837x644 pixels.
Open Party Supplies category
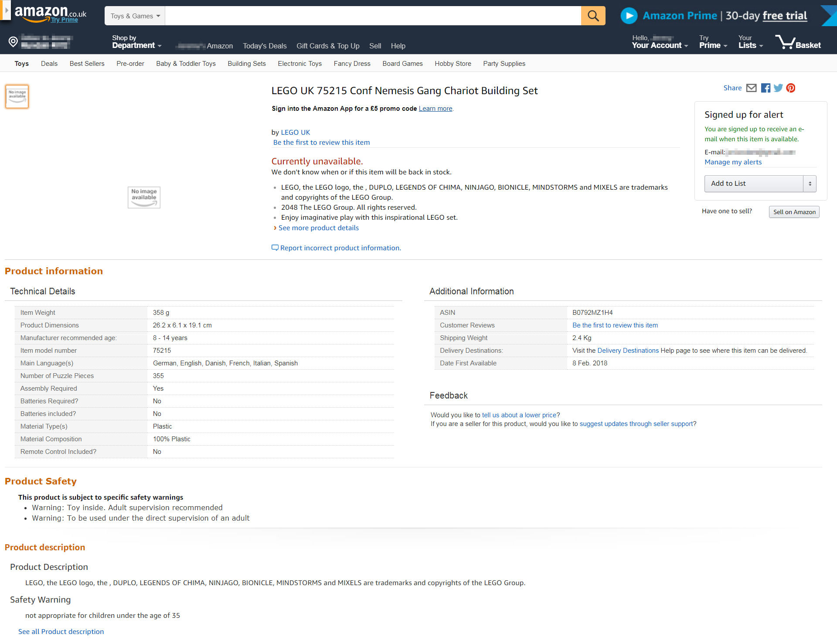(x=504, y=64)
